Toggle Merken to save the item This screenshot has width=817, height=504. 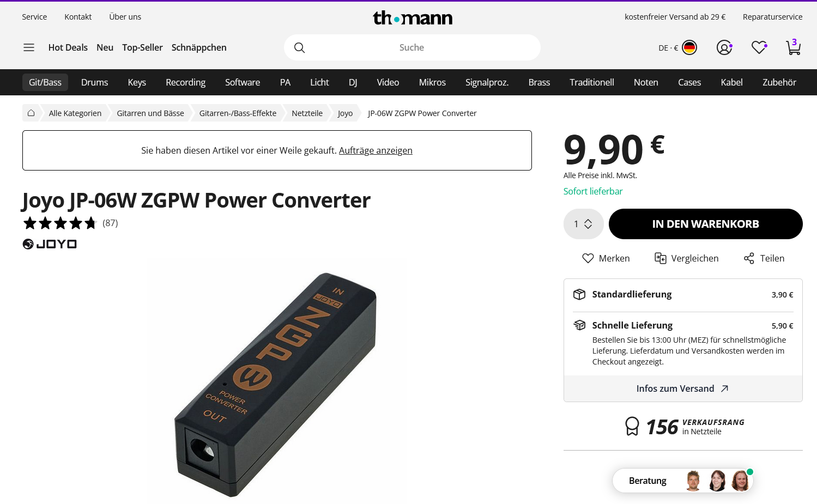pos(606,258)
